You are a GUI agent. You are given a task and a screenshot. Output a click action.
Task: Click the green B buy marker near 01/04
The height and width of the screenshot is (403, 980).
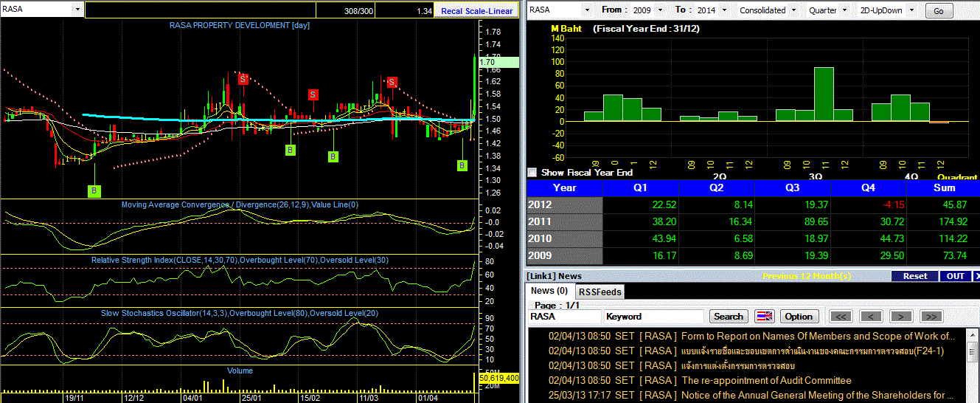[462, 165]
